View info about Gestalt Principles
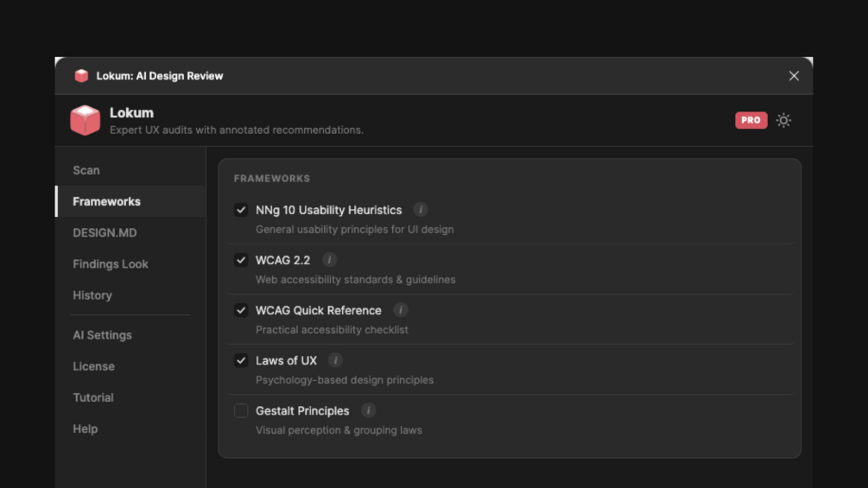This screenshot has width=868, height=488. coord(369,410)
